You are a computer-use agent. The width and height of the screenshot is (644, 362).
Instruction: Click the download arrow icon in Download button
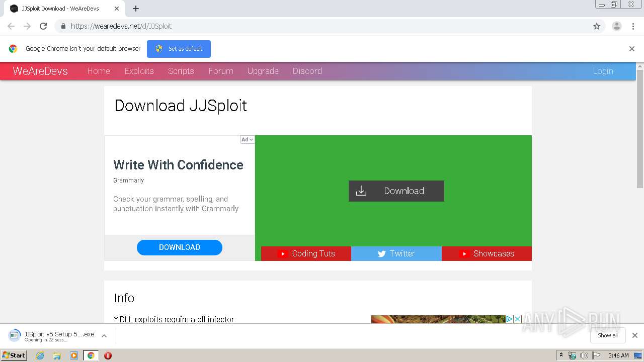coord(361,191)
